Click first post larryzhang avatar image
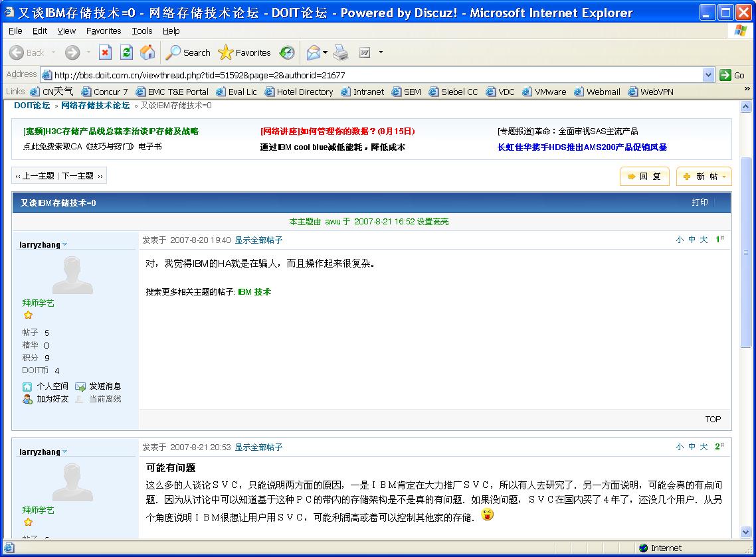Viewport: 756px width, 557px height. 72,275
